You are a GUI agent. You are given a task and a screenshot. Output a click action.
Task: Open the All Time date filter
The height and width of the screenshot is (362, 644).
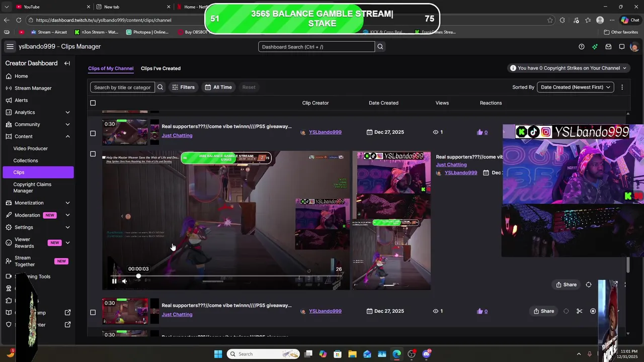[218, 87]
